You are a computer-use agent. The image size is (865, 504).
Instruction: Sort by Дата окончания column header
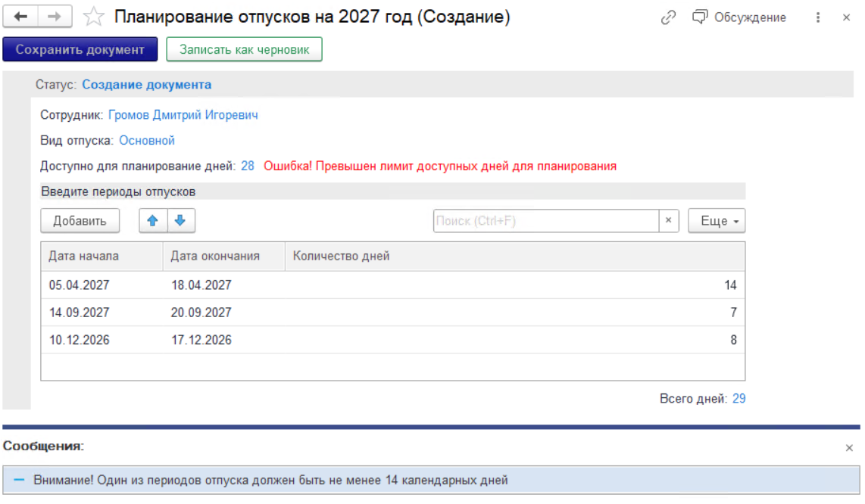(x=224, y=256)
